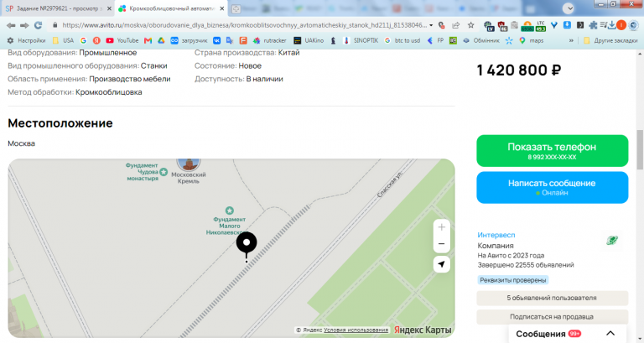The height and width of the screenshot is (343, 644).
Task: Open the globe LV extension icon
Action: (x=489, y=26)
